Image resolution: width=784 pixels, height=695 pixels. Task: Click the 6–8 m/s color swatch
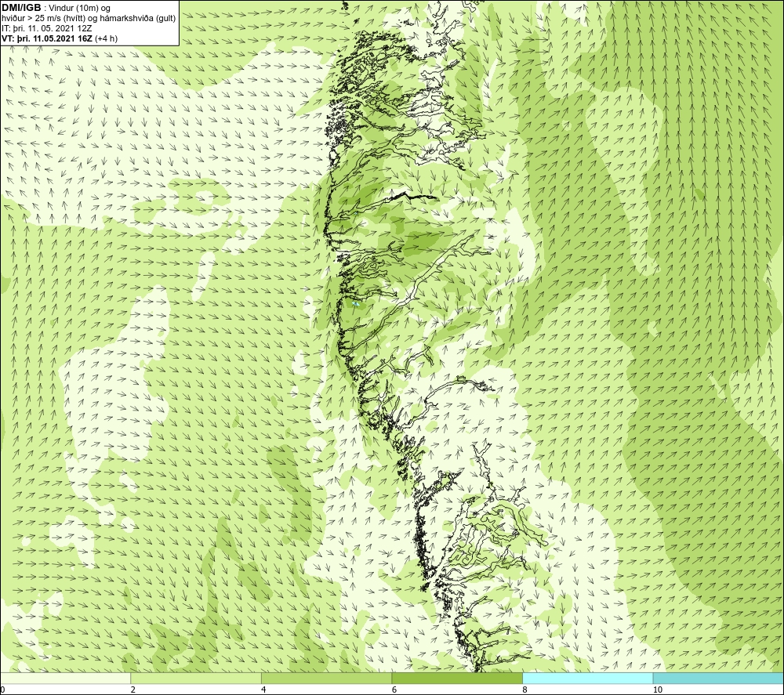457,678
